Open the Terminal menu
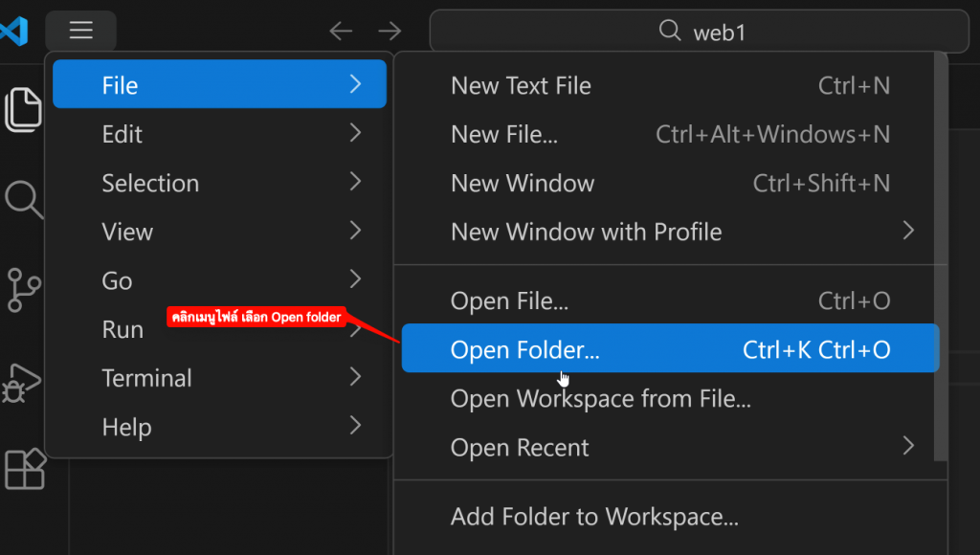This screenshot has width=980, height=555. click(219, 378)
